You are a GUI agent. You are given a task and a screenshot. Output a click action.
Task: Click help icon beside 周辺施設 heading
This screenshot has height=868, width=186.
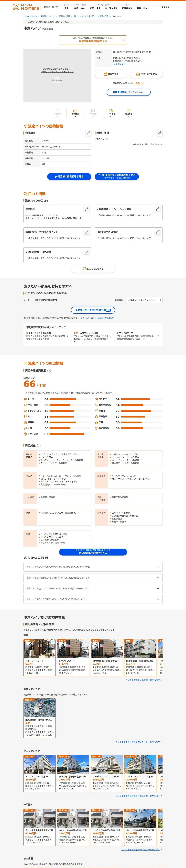39,445
